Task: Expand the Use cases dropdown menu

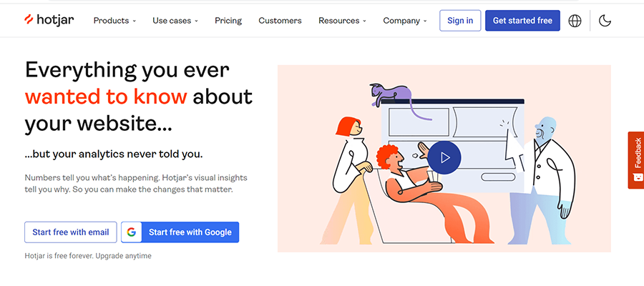Action: (x=175, y=21)
